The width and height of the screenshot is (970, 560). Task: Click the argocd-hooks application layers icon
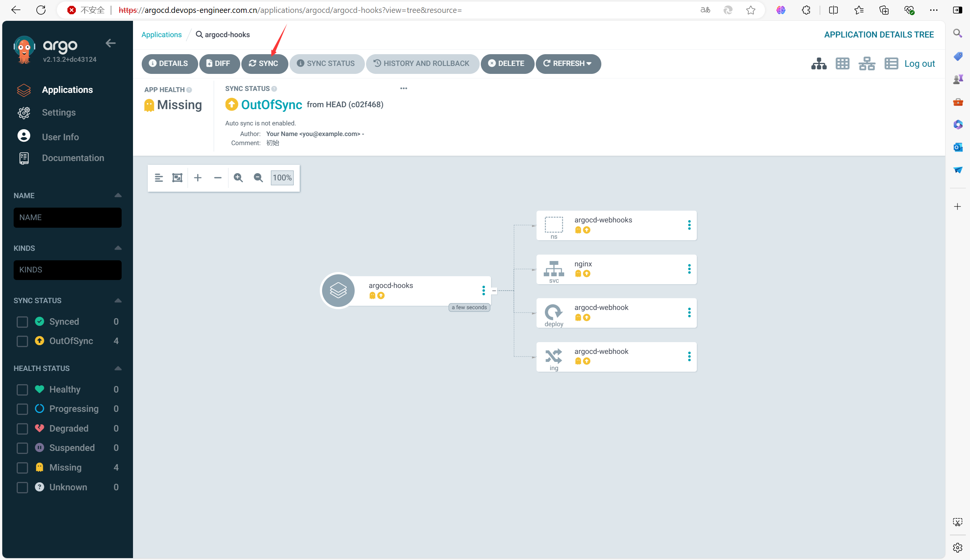click(338, 290)
